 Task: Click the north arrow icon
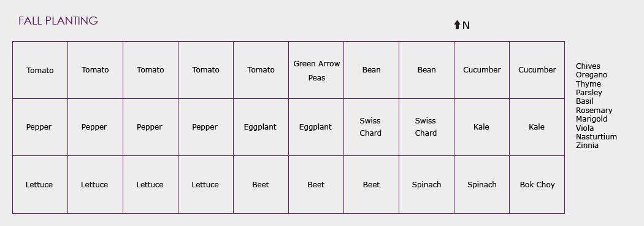457,25
